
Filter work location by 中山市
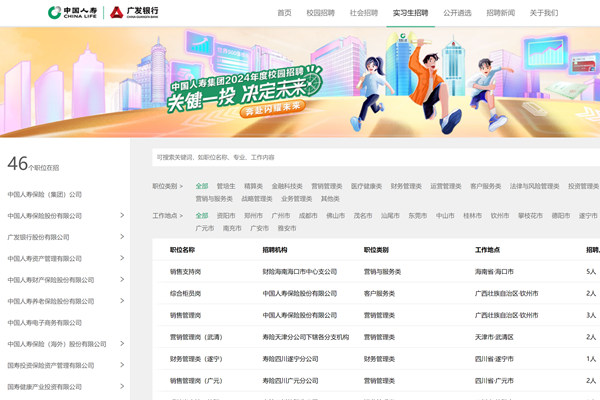(x=445, y=216)
